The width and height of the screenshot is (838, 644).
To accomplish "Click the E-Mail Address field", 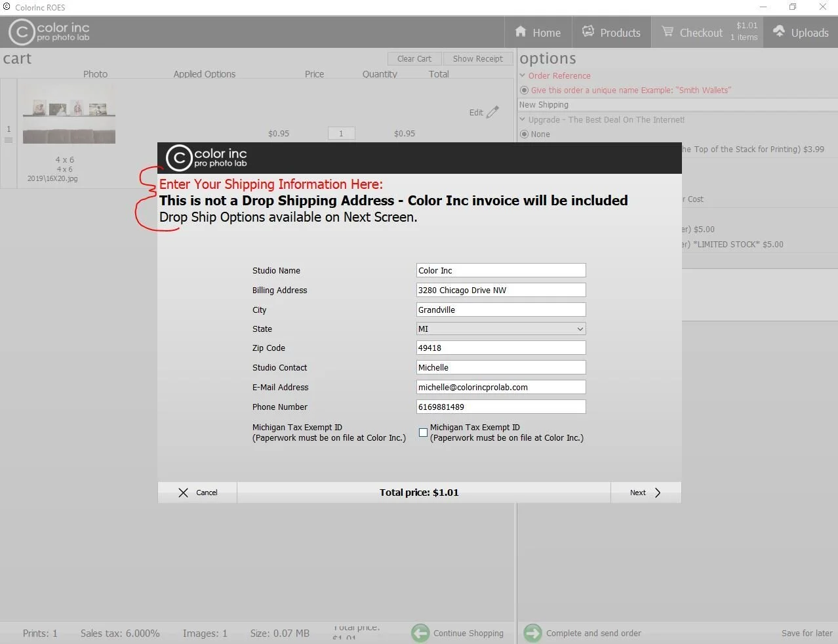I will click(501, 387).
